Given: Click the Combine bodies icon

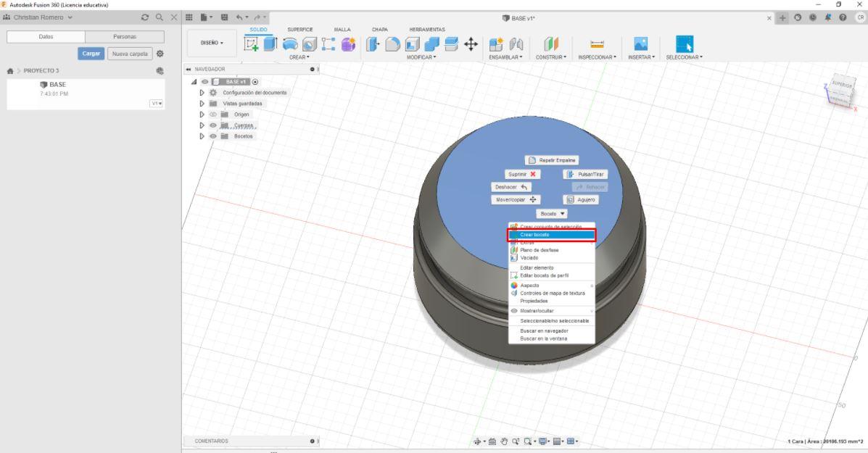Looking at the screenshot, I should (431, 44).
